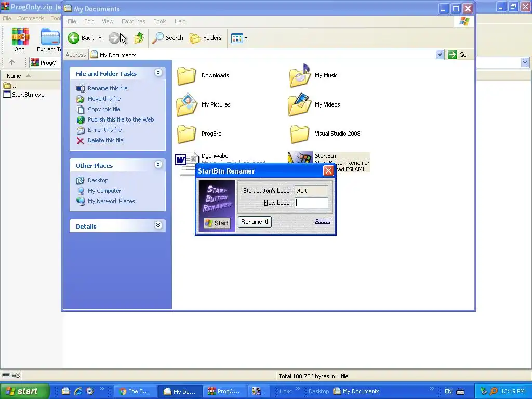Viewport: 532px width, 399px height.
Task: Collapse the Other Places panel
Action: click(158, 165)
